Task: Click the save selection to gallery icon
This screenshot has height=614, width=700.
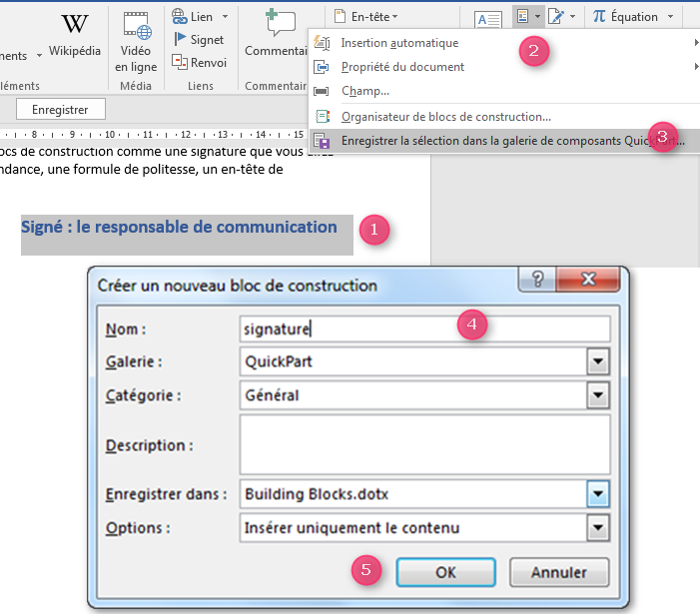Action: [322, 141]
